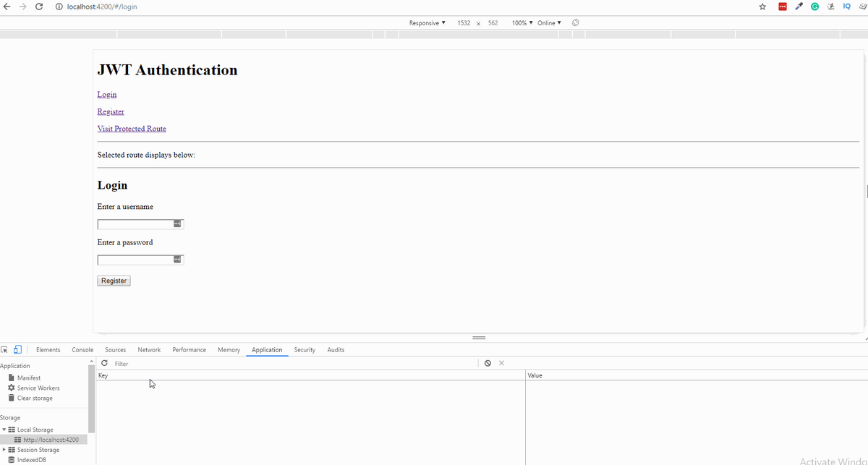Clear storage items using the clear icon
This screenshot has width=868, height=465.
[487, 362]
